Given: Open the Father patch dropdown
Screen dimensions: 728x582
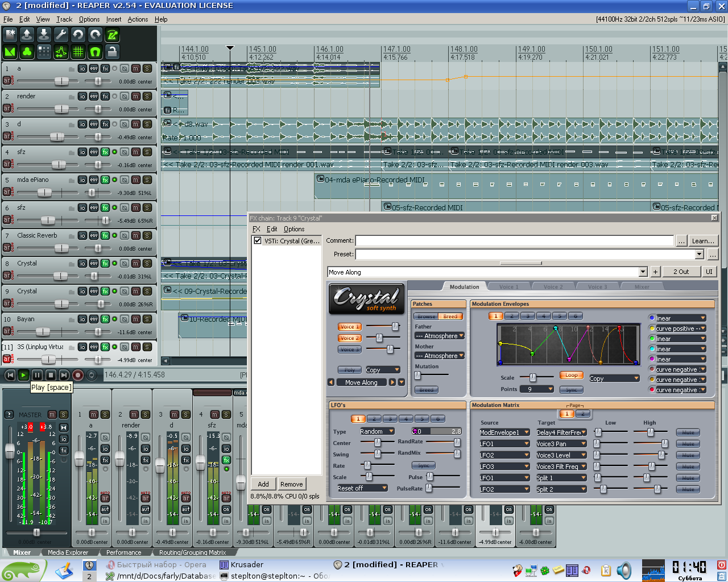Looking at the screenshot, I should [x=440, y=336].
